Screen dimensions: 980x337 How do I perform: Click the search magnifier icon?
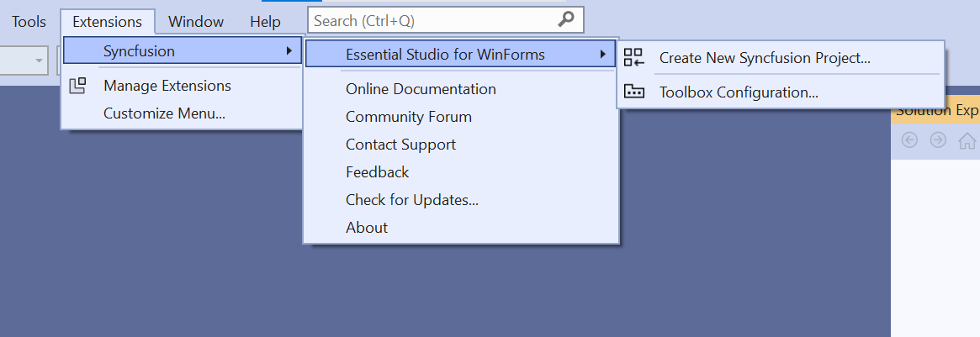(567, 20)
